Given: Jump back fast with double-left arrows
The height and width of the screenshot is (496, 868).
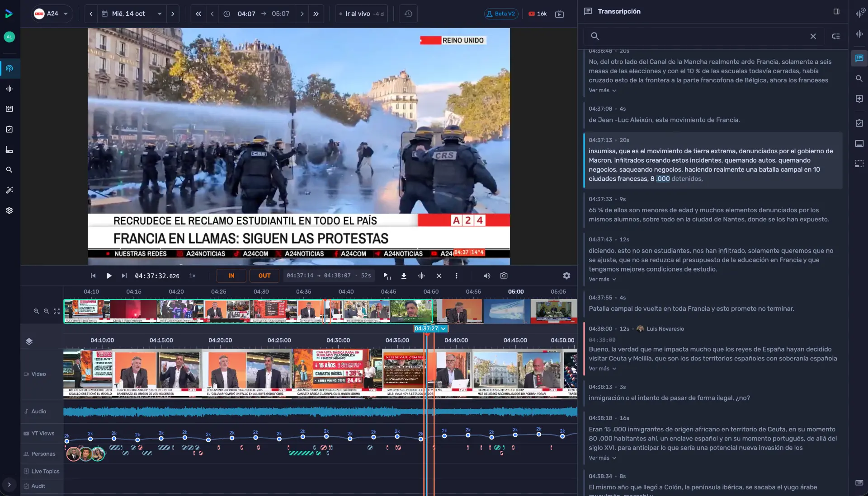Looking at the screenshot, I should point(198,14).
